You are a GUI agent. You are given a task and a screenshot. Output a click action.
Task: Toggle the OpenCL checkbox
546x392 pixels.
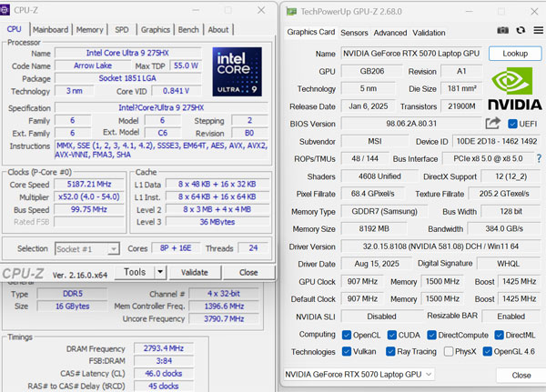point(347,335)
